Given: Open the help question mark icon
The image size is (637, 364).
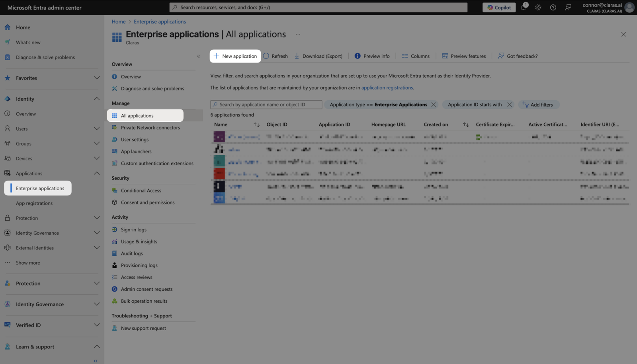Looking at the screenshot, I should pos(553,7).
